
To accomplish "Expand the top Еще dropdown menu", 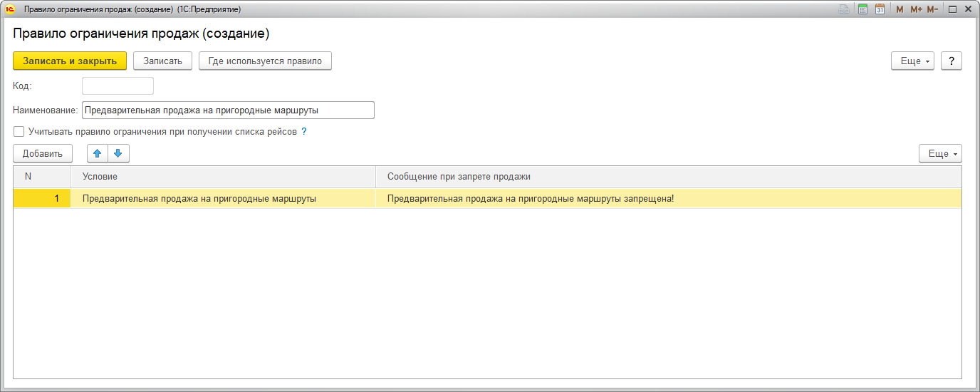I will pyautogui.click(x=912, y=61).
